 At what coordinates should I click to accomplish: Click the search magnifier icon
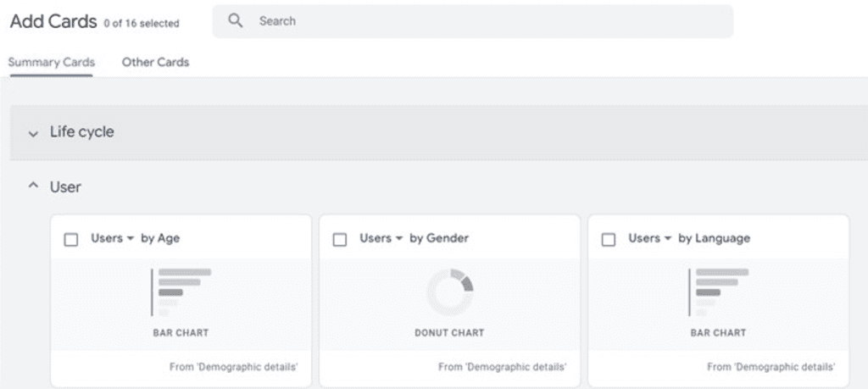pyautogui.click(x=236, y=21)
